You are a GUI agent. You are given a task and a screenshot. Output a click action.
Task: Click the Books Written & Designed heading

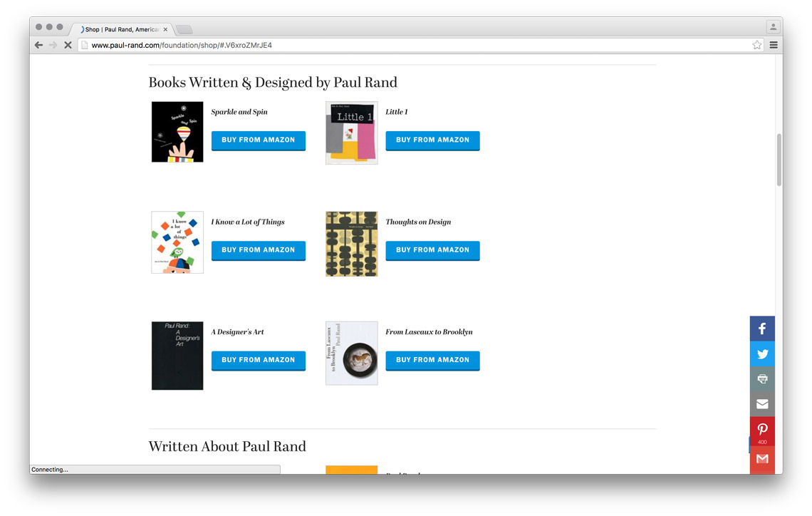273,83
